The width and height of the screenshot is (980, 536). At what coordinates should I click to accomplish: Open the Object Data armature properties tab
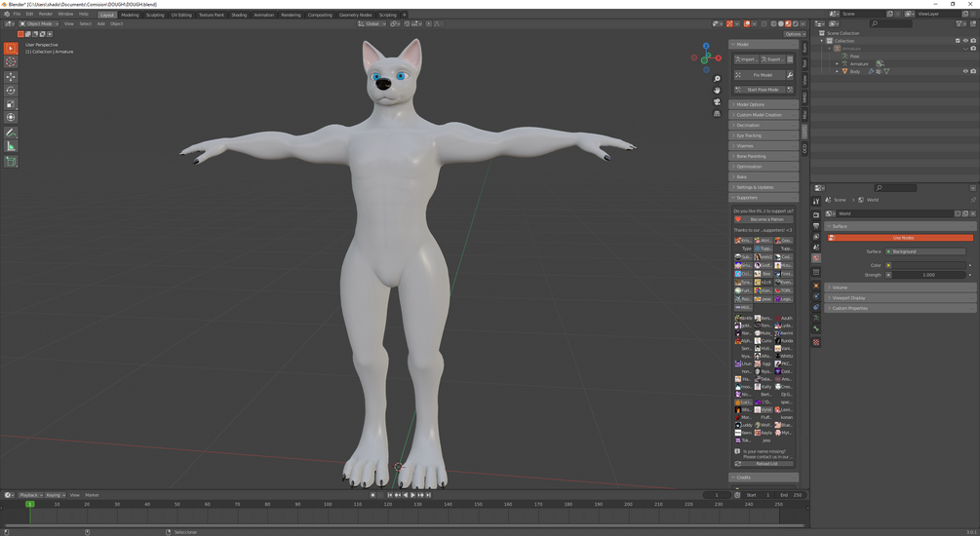pyautogui.click(x=815, y=318)
